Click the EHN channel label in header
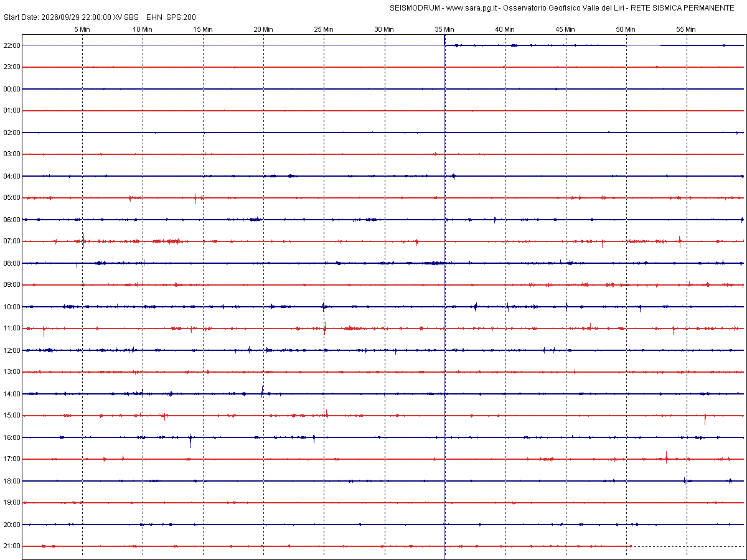 [x=153, y=17]
